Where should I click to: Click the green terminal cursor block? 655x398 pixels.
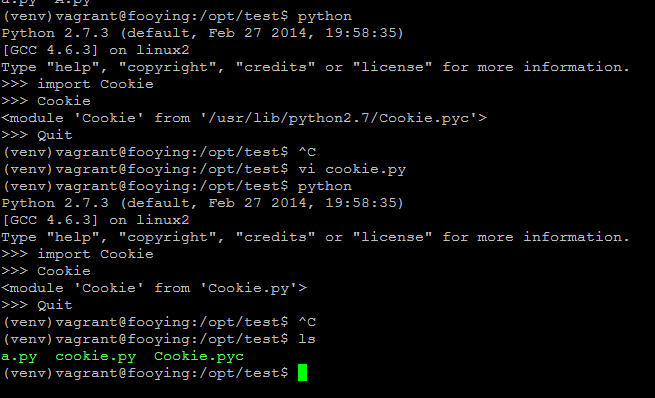click(x=302, y=373)
